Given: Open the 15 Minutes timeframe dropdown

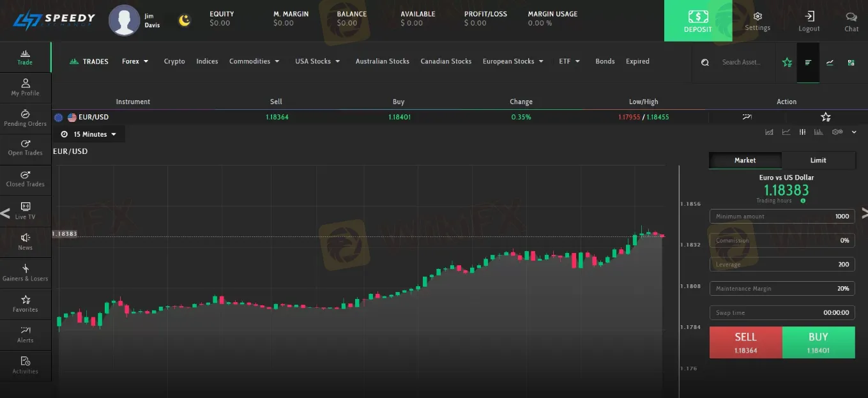Looking at the screenshot, I should click(89, 134).
